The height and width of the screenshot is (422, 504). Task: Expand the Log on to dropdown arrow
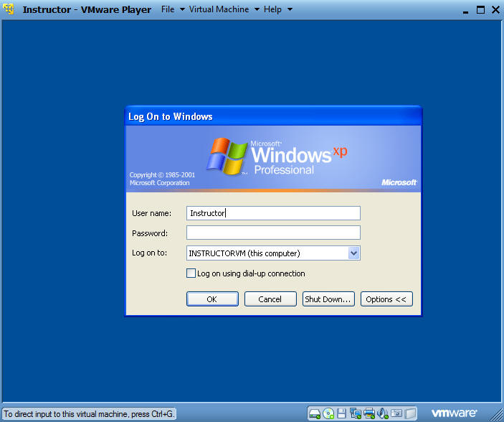(353, 253)
